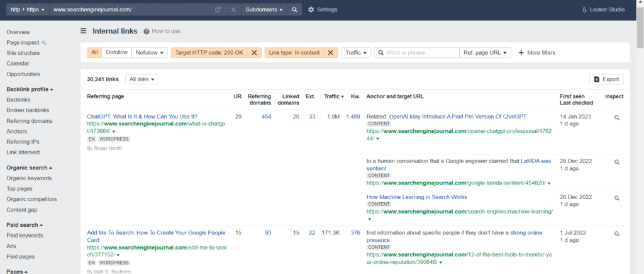Open the All links dropdown
This screenshot has width=644, height=274.
pyautogui.click(x=142, y=79)
